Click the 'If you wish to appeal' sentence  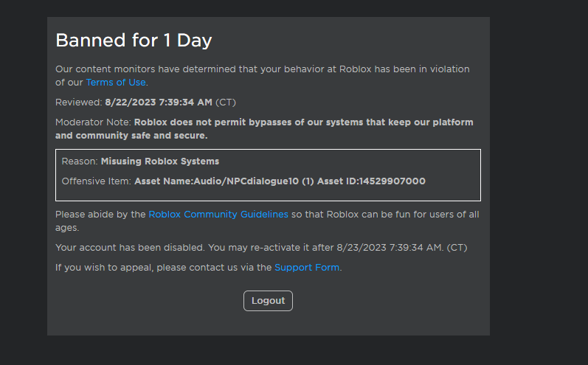[198, 268]
